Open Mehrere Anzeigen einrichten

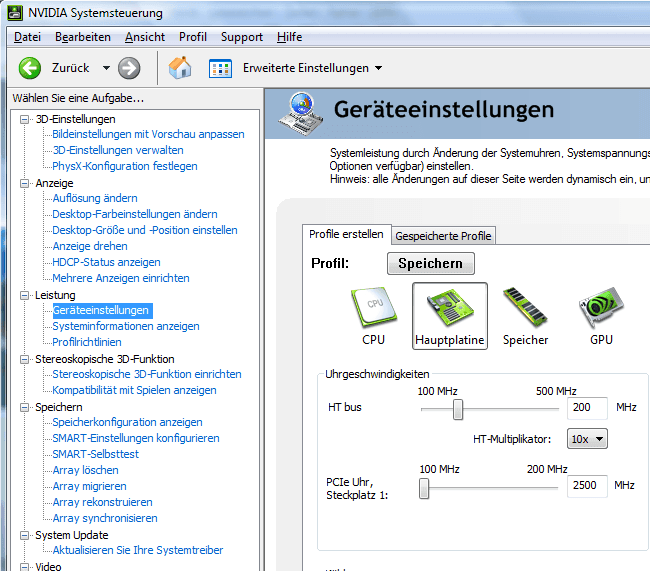click(121, 278)
